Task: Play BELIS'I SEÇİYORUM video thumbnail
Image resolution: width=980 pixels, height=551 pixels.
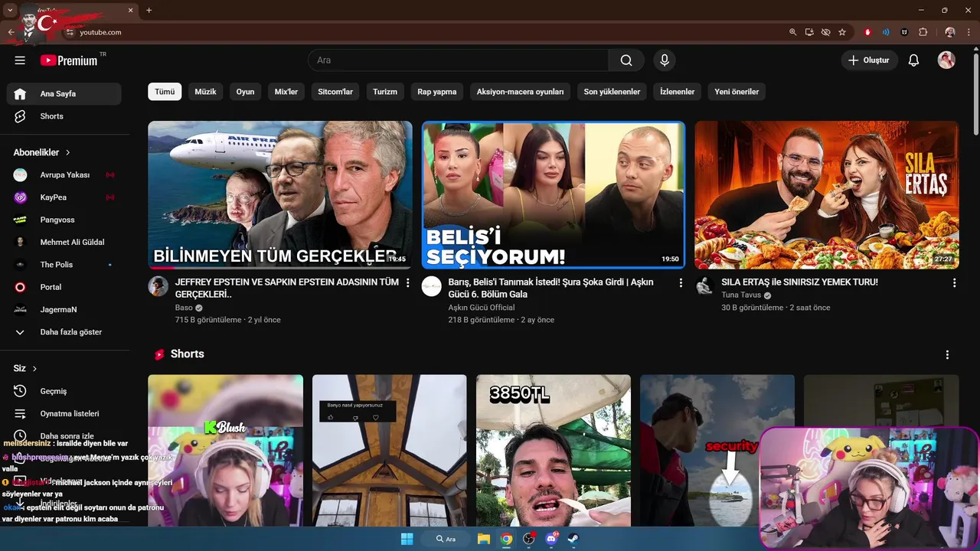Action: (x=554, y=195)
